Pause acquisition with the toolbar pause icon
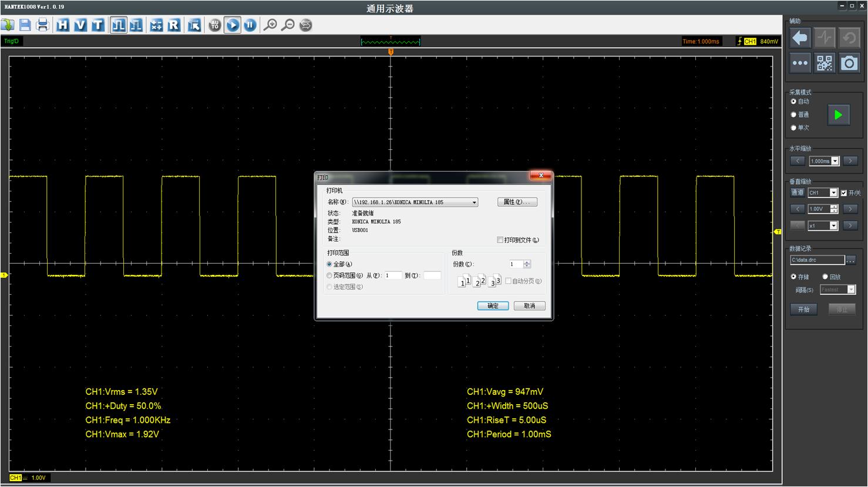 click(x=250, y=25)
